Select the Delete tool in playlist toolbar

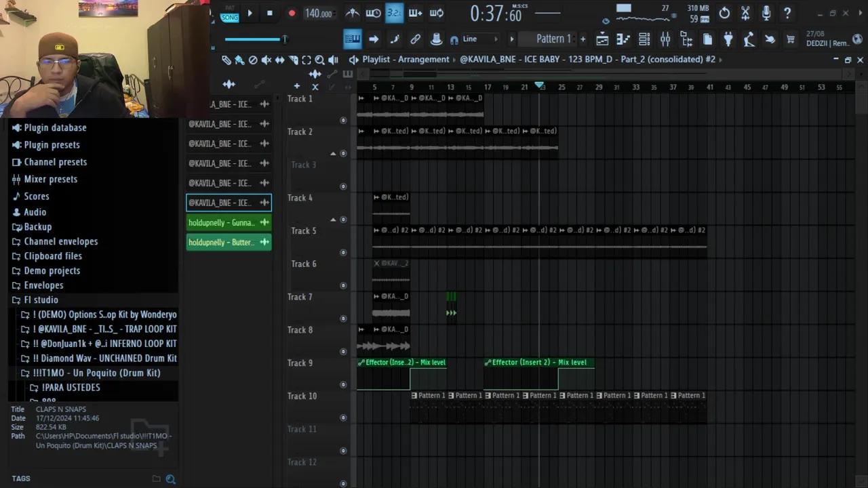click(x=253, y=60)
